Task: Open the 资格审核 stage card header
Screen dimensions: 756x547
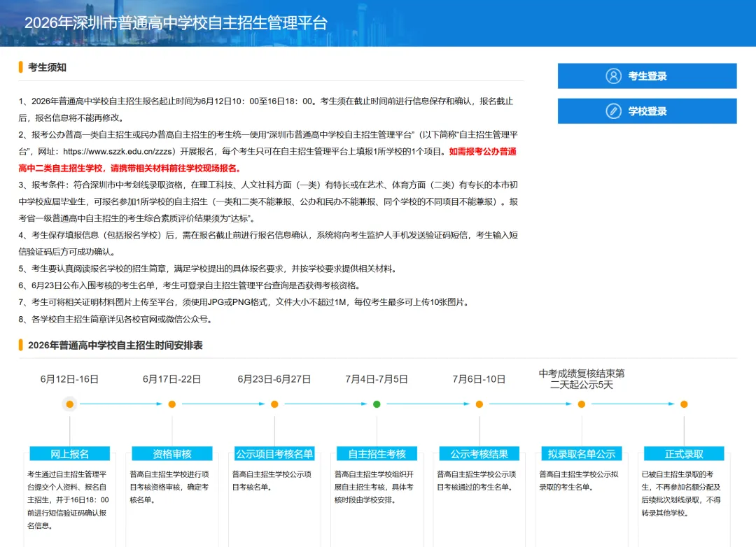Action: pyautogui.click(x=172, y=453)
